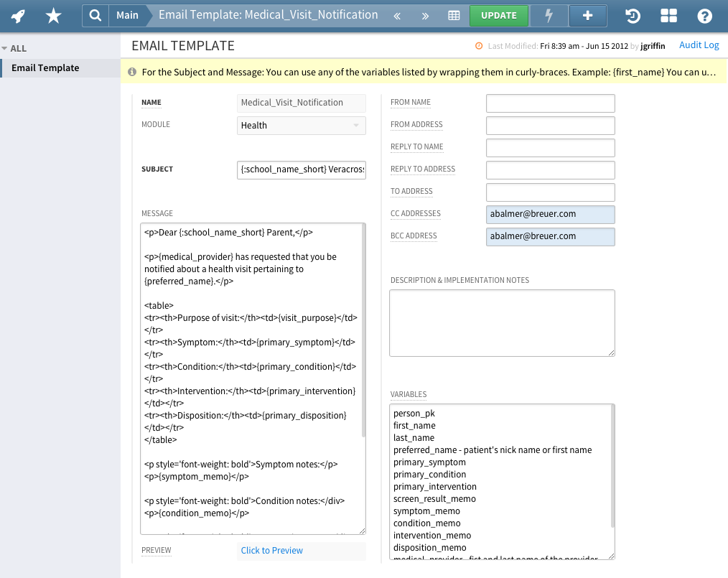Collapse the ALL section in the sidebar
This screenshot has width=728, height=578.
pyautogui.click(x=9, y=48)
